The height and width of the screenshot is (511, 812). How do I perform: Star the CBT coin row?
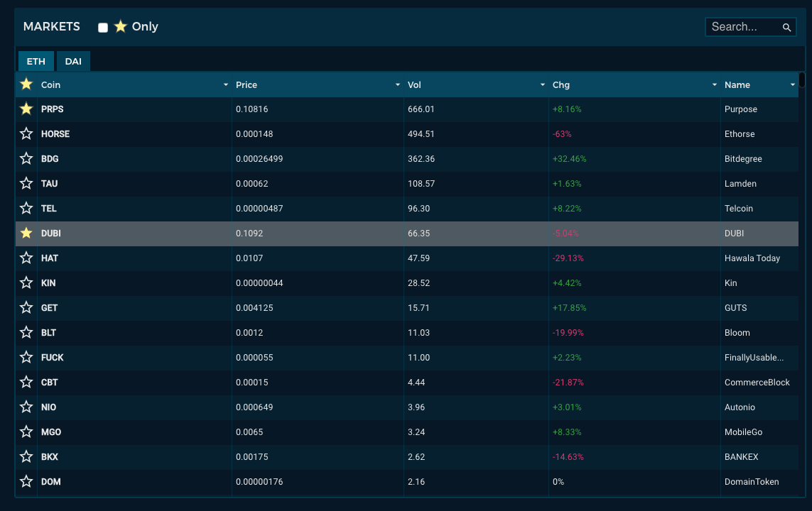click(x=26, y=382)
